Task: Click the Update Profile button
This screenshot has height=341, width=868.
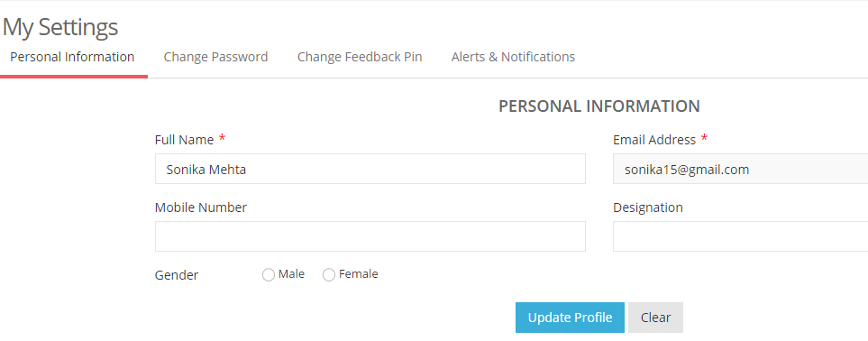Action: (x=571, y=318)
